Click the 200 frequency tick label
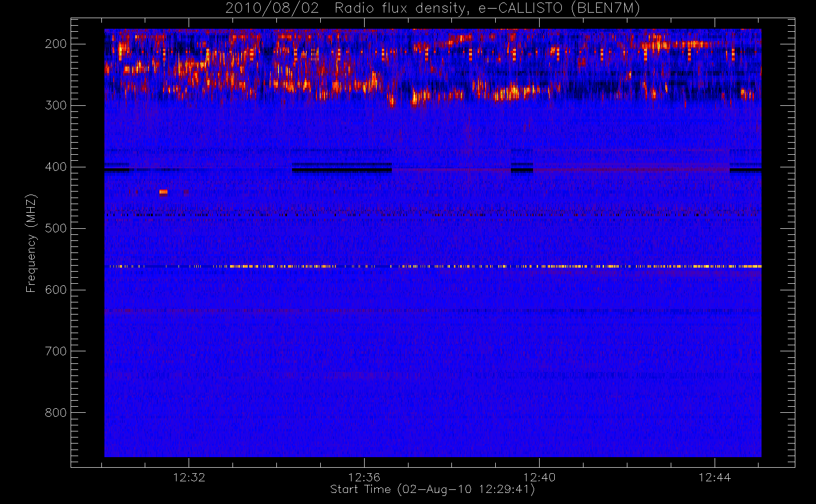Screen dimensions: 816x504 coord(56,44)
